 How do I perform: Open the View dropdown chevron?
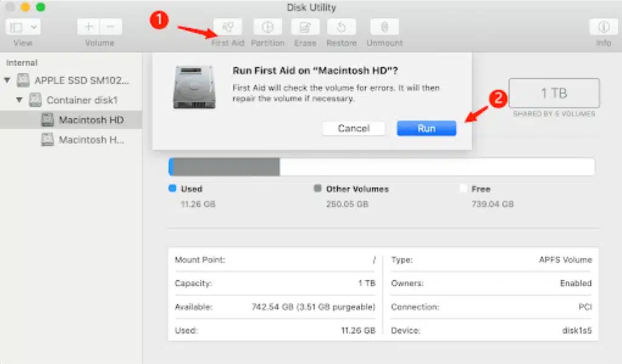coord(33,27)
